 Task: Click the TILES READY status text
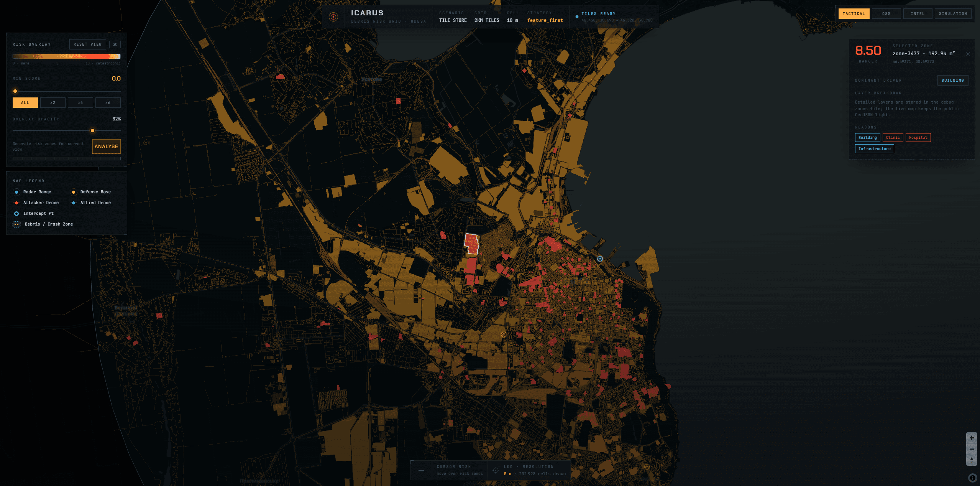[598, 14]
